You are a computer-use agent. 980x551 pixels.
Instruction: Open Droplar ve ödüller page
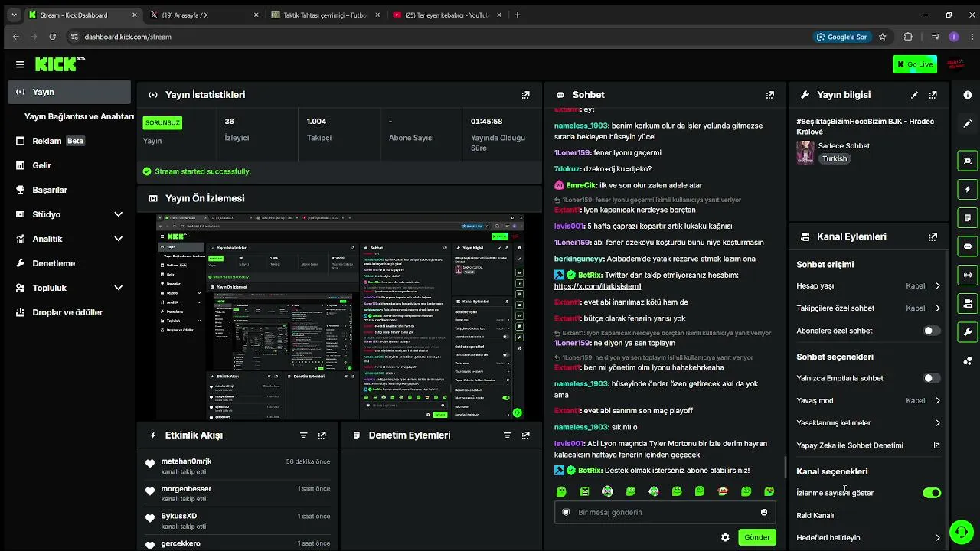click(x=69, y=312)
